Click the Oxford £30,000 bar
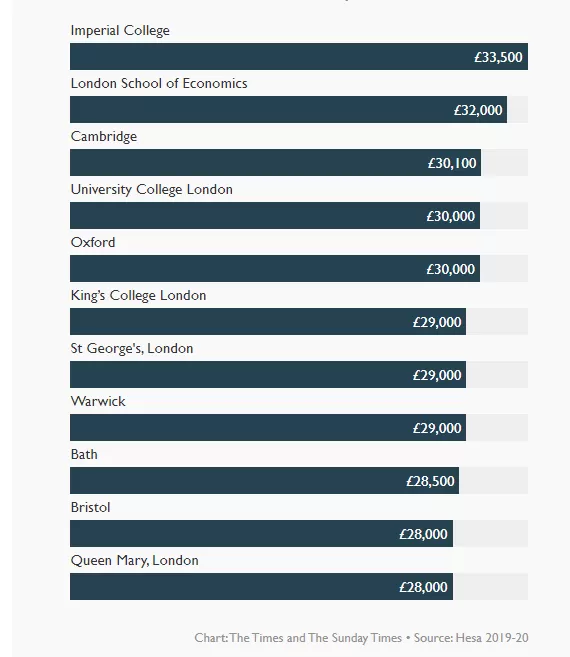Screen dimensions: 570x657 [275, 269]
